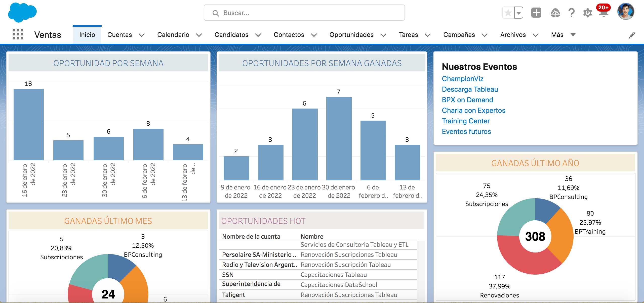This screenshot has height=303, width=644.
Task: Select the Radio y Television Argent.. row
Action: 318,265
